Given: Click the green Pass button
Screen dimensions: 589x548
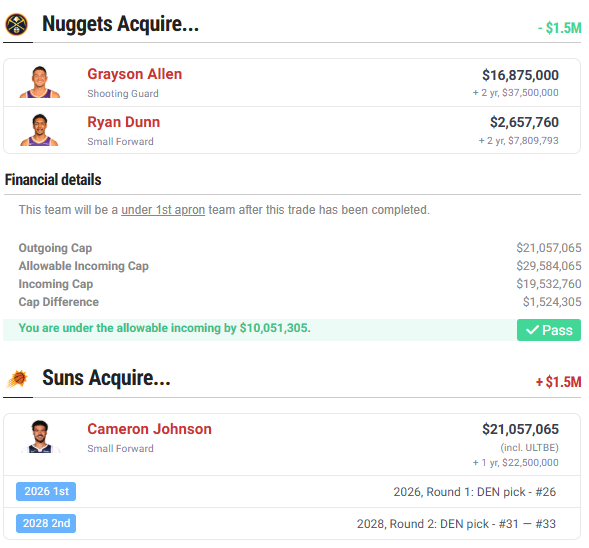Looking at the screenshot, I should 548,330.
